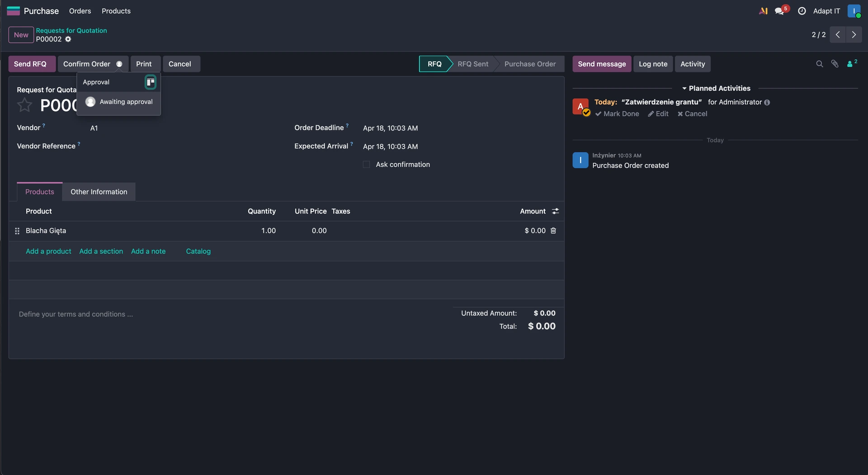Open the Adapt IT company switcher
Screen dimensions: 868x475
(x=826, y=11)
